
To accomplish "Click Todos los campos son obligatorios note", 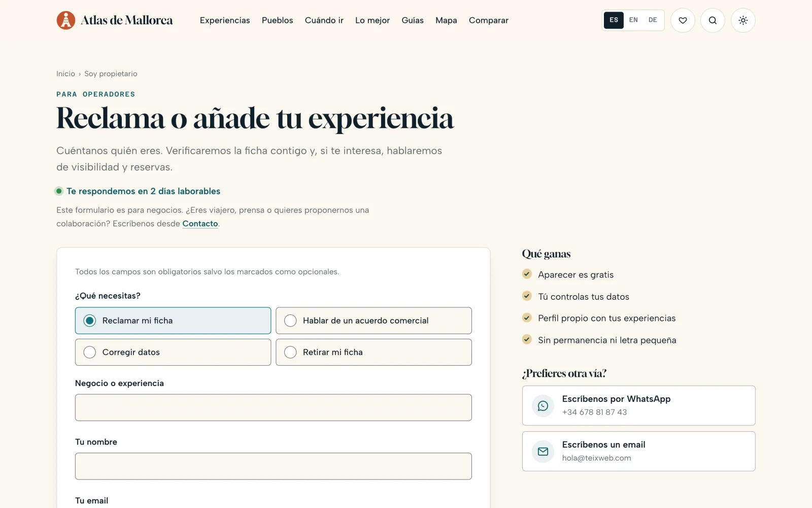I will coord(207,272).
